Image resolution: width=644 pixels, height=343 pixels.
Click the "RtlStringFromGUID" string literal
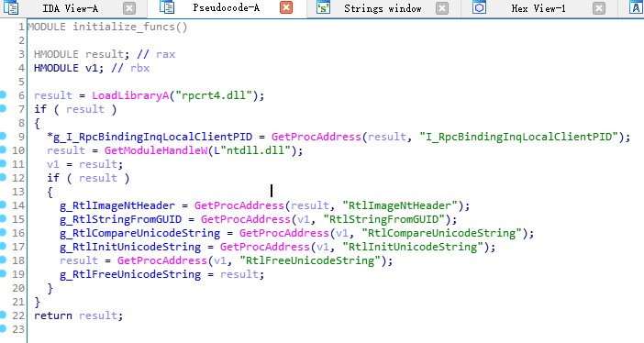[x=384, y=219]
